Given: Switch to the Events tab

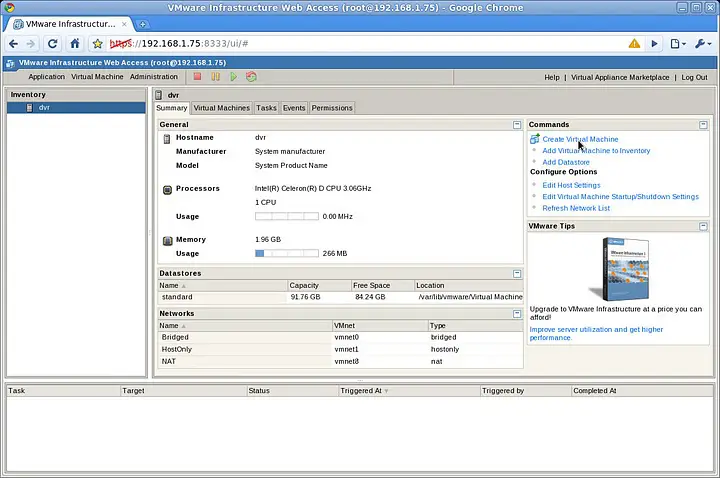Looking at the screenshot, I should [x=294, y=108].
